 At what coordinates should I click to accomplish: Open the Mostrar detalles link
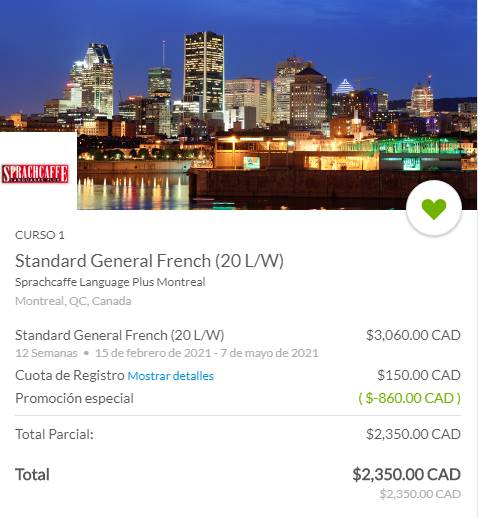(171, 376)
